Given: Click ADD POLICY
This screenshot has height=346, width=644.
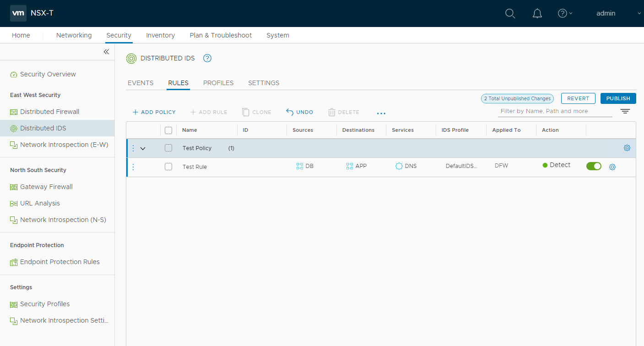Looking at the screenshot, I should point(154,112).
